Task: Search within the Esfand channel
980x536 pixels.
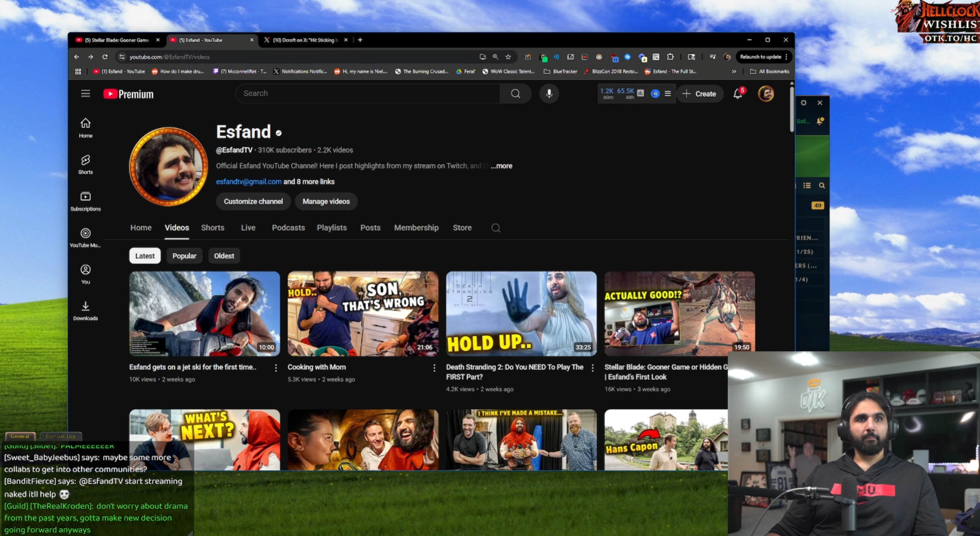Action: pos(495,228)
